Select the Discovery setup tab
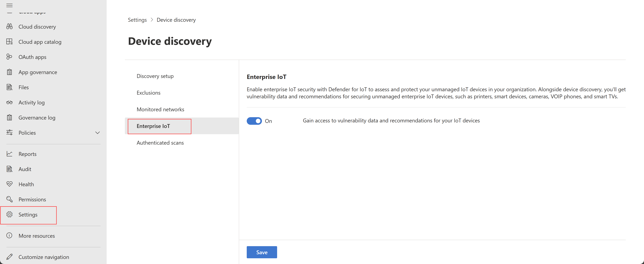The image size is (644, 264). click(155, 76)
